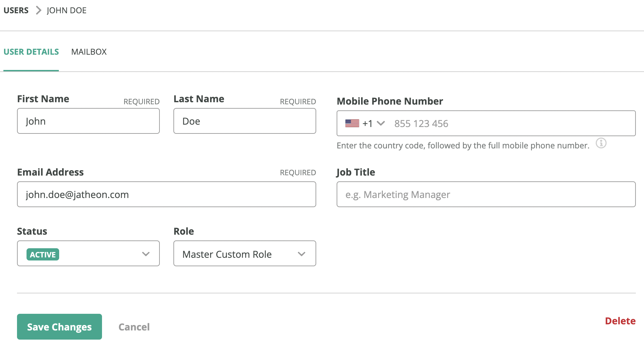Click the Save Changes button
This screenshot has width=644, height=343.
60,327
